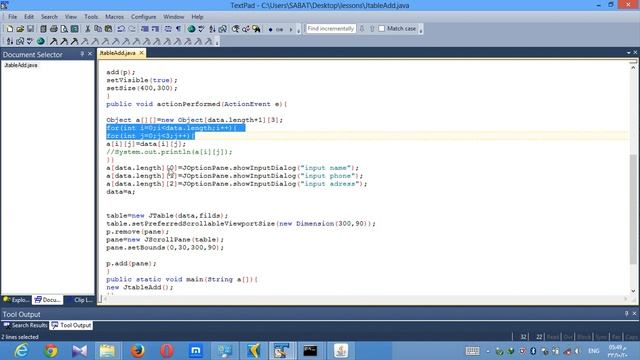Open the Manage Files toolbar icon
Viewport: 640px width, 360px height.
(43, 29)
